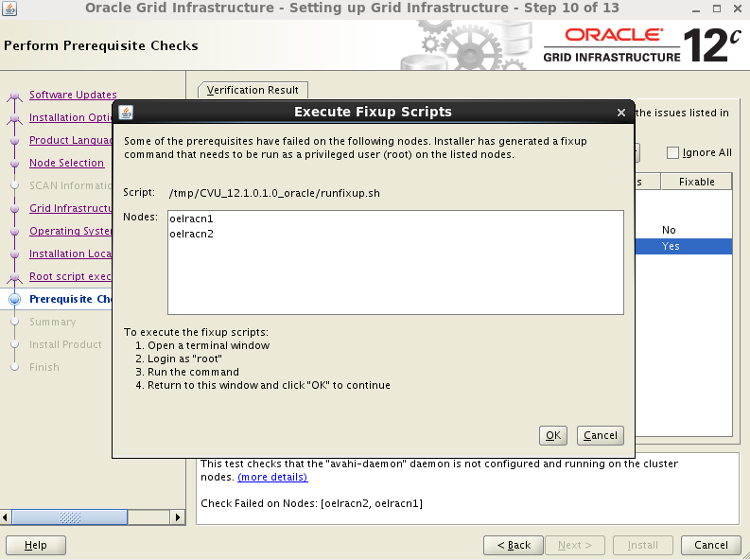Select the current Prerequisite Checks step

(70, 299)
